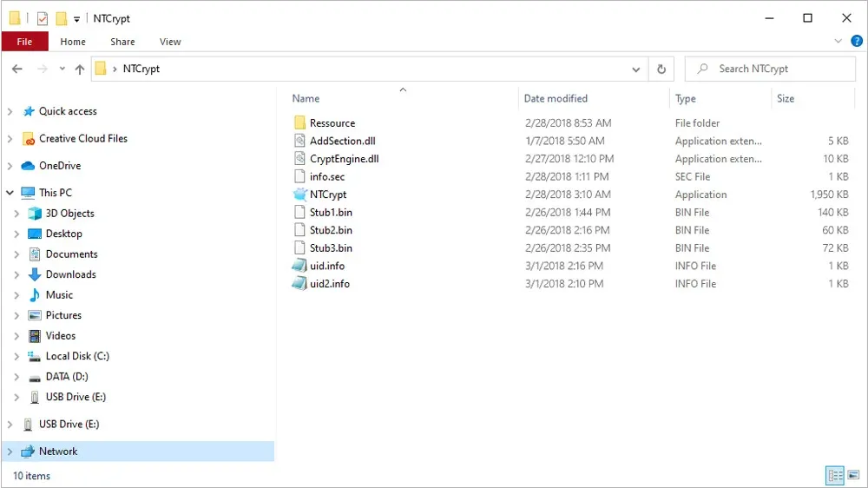Open the View ribbon tab
Viewport: 868px width, 488px height.
[170, 42]
